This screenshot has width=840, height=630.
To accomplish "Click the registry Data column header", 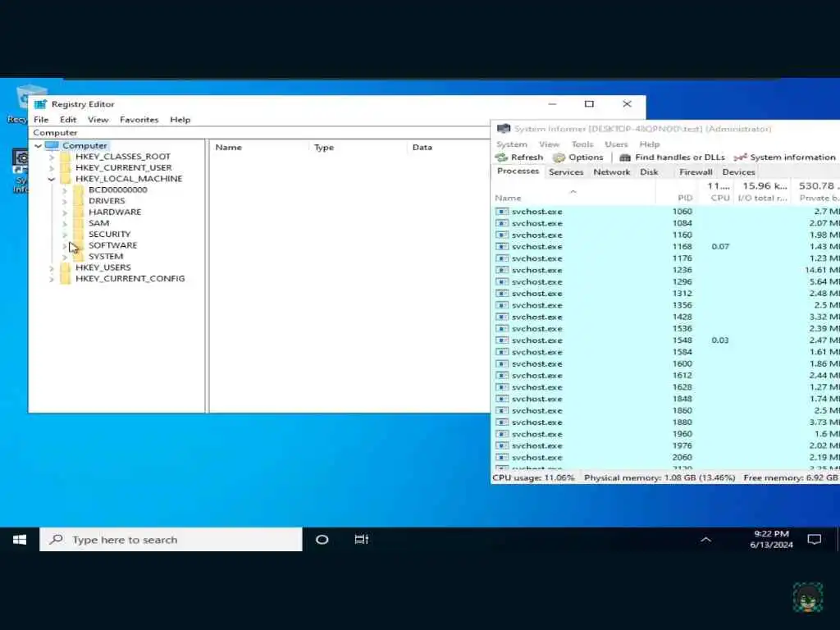I will pos(449,148).
